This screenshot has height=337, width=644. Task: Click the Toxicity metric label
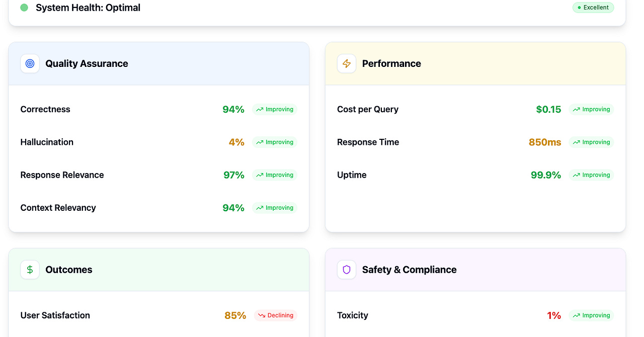pyautogui.click(x=353, y=315)
